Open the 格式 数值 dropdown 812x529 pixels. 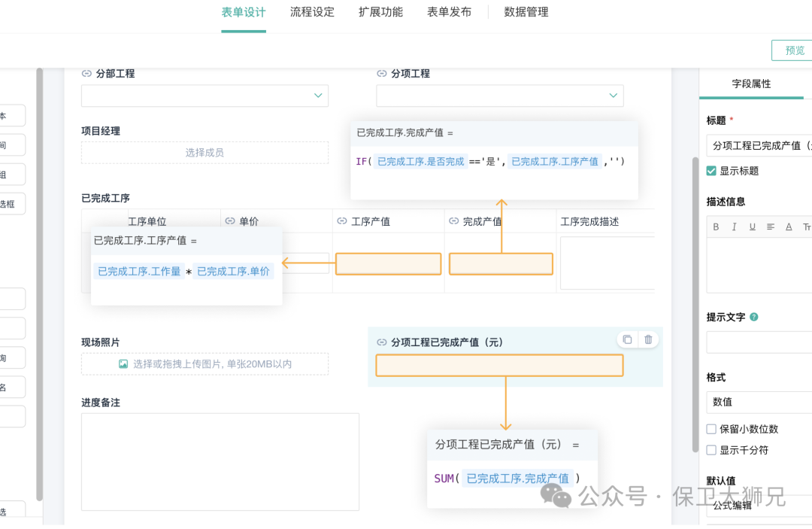[x=759, y=401]
